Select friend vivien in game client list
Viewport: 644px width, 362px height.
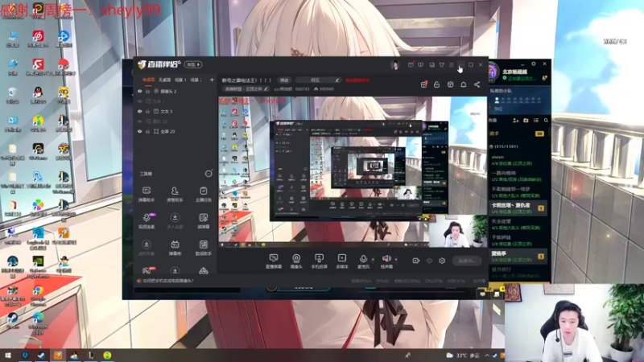pos(517,160)
